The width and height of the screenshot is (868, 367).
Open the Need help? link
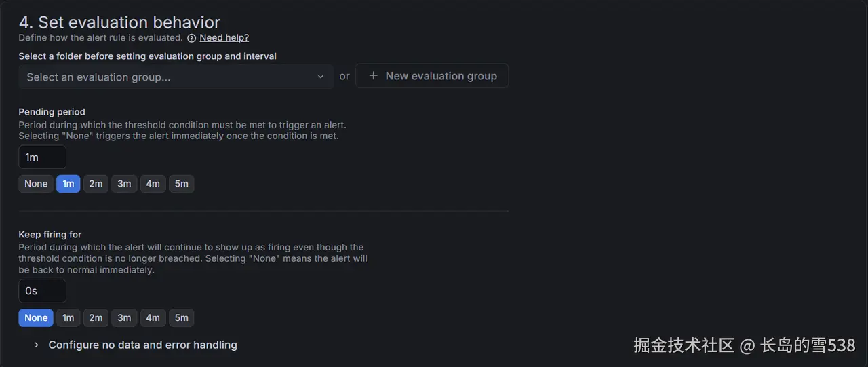pos(224,38)
